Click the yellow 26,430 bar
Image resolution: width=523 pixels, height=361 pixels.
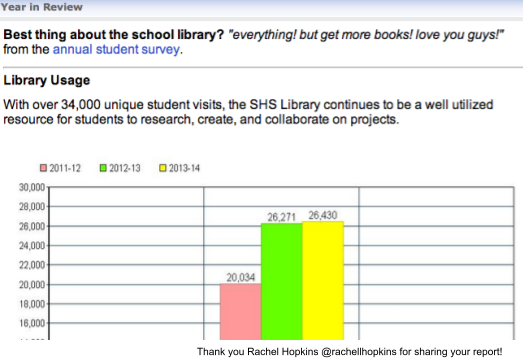coord(323,281)
